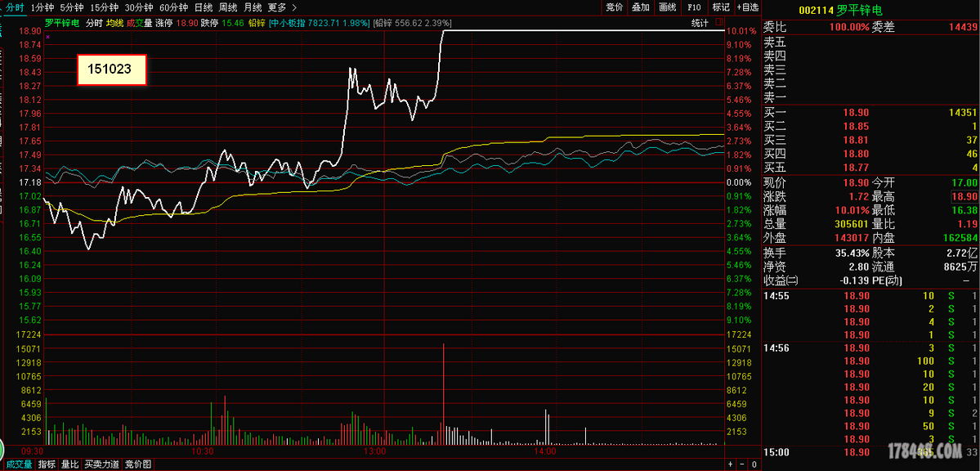The height and width of the screenshot is (471, 980).
Task: Click 股本 value 2.72亿
Action: pyautogui.click(x=960, y=253)
